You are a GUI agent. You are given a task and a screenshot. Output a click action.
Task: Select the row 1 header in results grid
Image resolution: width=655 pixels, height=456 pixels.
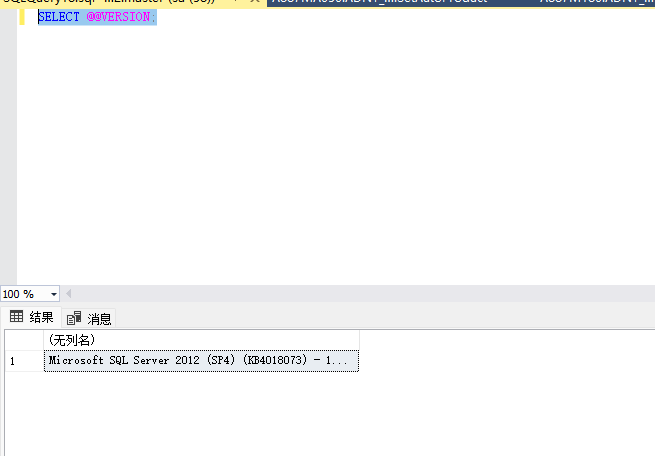click(25, 361)
